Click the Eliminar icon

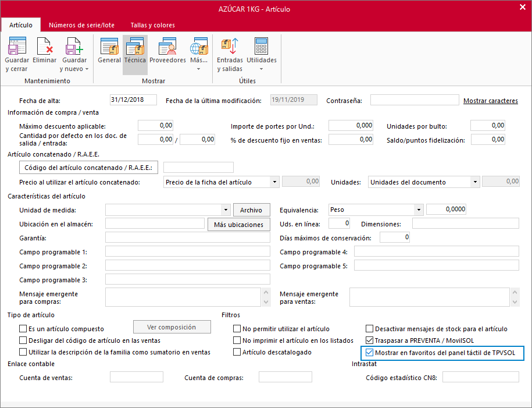(x=44, y=46)
